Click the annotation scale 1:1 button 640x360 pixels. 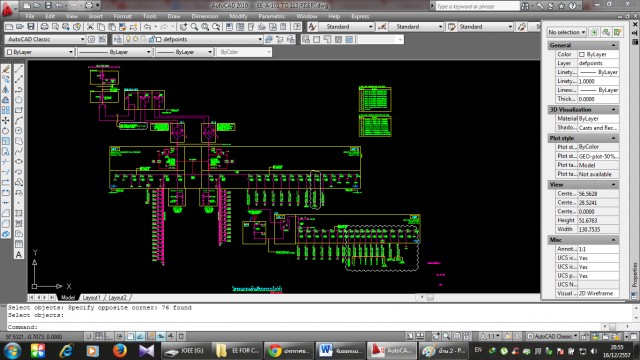[x=489, y=336]
